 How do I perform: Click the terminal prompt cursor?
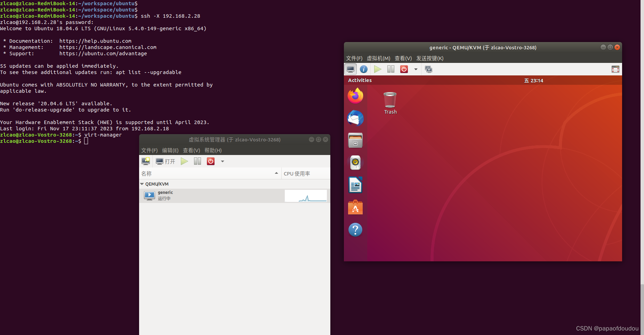pyautogui.click(x=86, y=141)
